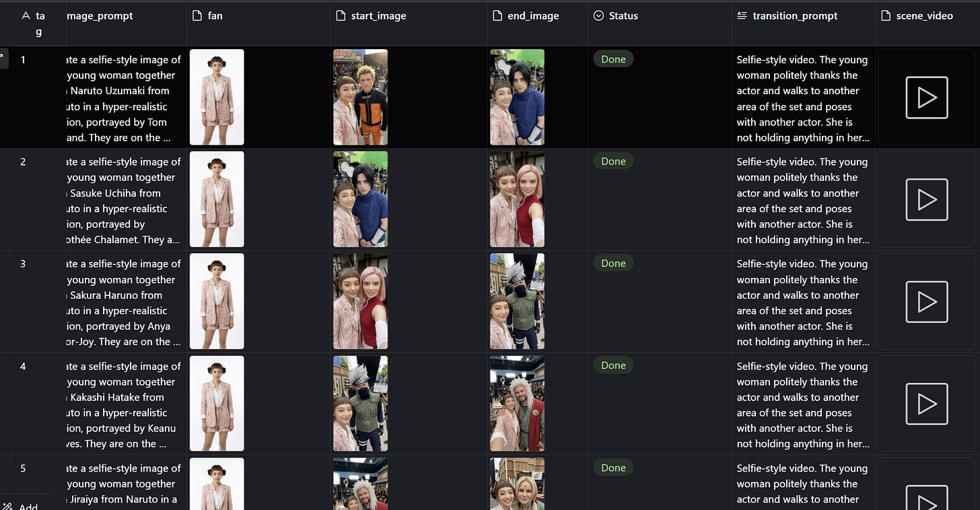The width and height of the screenshot is (980, 510).
Task: Click the file icon in end_image header
Action: coord(497,15)
